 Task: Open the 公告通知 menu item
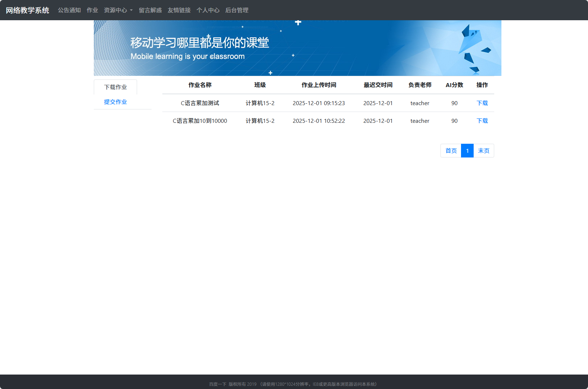[x=69, y=10]
